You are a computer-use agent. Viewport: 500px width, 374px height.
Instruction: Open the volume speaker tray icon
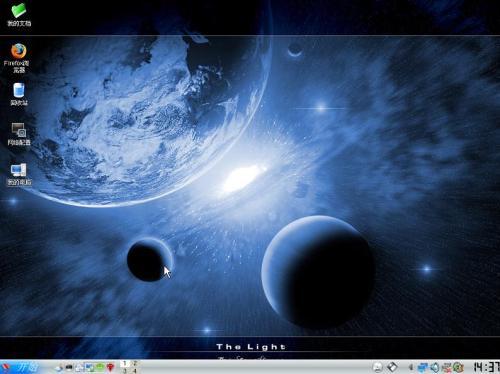(434, 368)
